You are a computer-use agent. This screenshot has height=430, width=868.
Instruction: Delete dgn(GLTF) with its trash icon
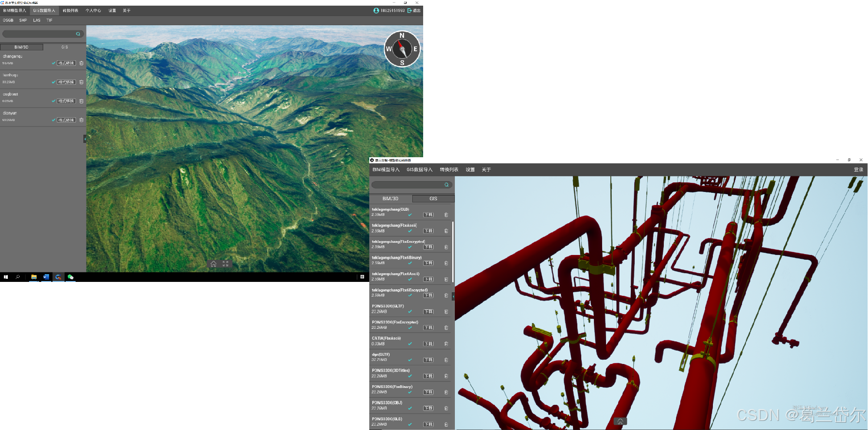pyautogui.click(x=446, y=360)
